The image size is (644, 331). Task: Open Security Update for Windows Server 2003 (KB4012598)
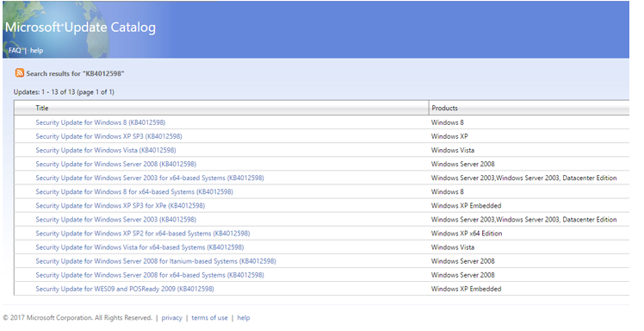coord(116,220)
